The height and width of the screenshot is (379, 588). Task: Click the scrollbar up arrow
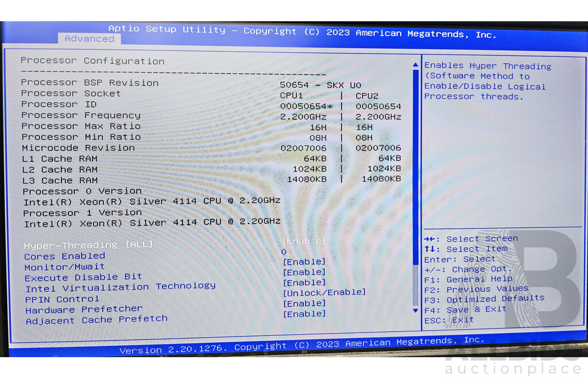416,65
